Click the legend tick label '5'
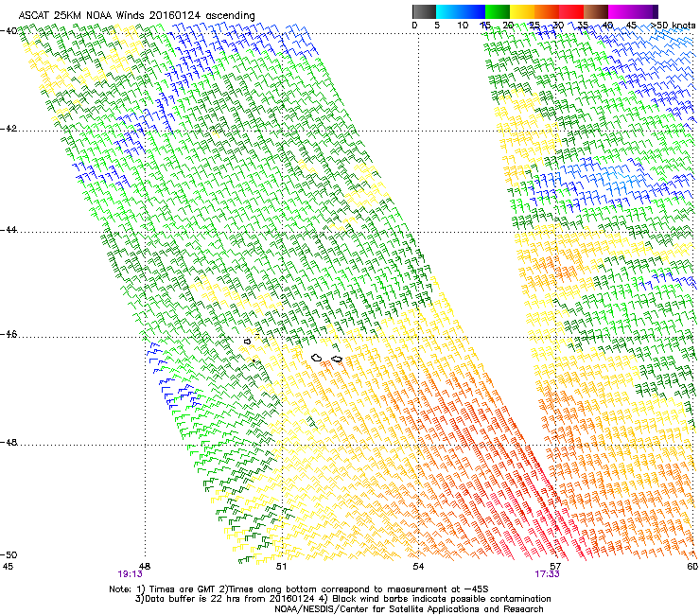Viewport: 700px width, 615px height. click(x=437, y=26)
